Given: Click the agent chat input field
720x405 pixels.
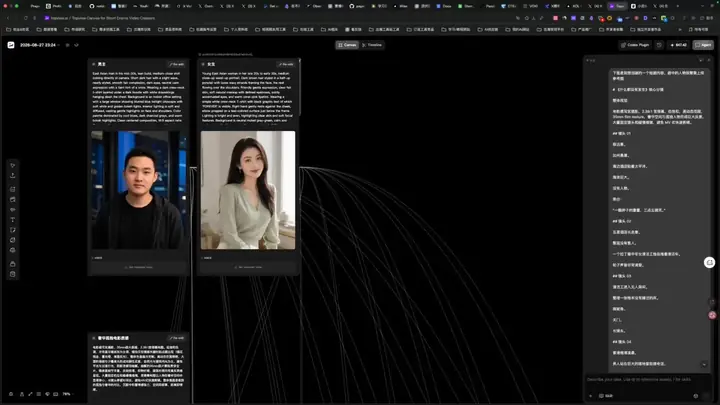Looking at the screenshot, I should (648, 380).
